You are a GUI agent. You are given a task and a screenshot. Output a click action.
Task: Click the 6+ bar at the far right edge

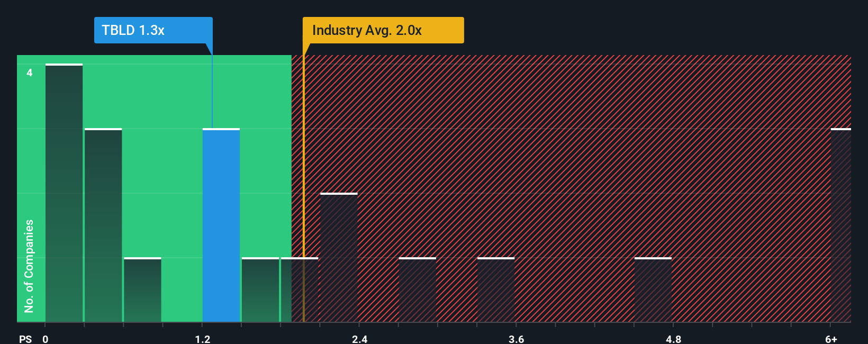840,225
